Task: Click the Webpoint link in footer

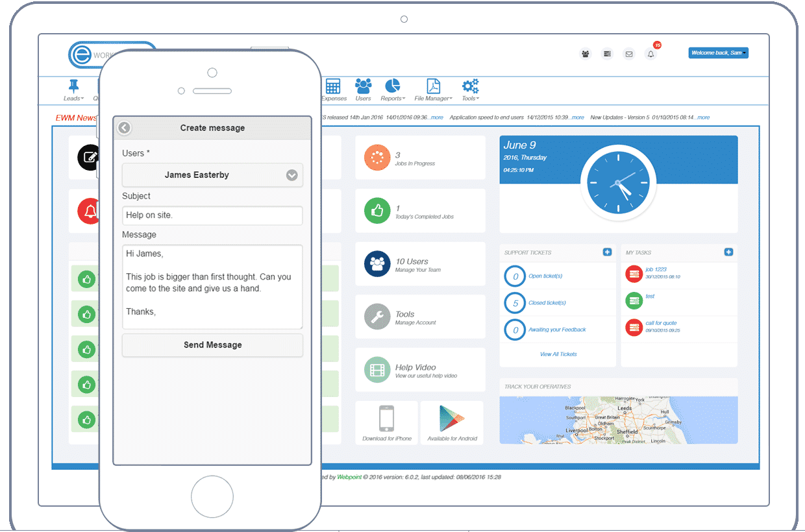Action: [349, 477]
